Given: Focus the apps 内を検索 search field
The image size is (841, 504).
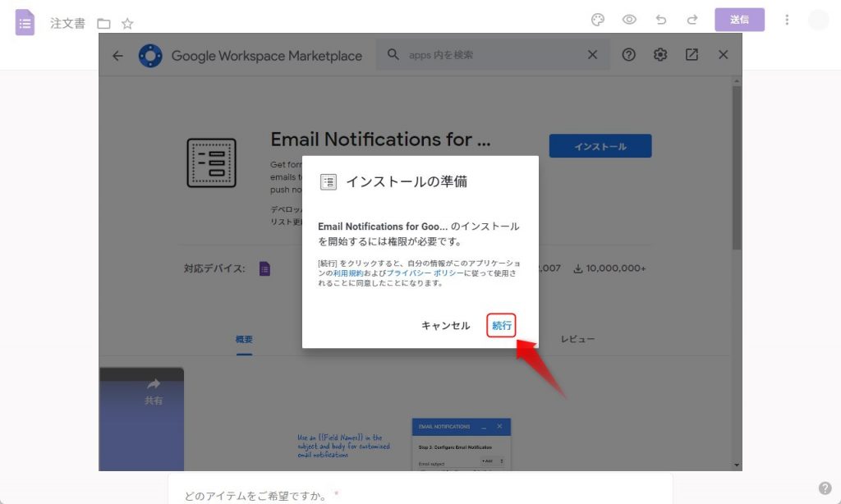Looking at the screenshot, I should pyautogui.click(x=493, y=55).
